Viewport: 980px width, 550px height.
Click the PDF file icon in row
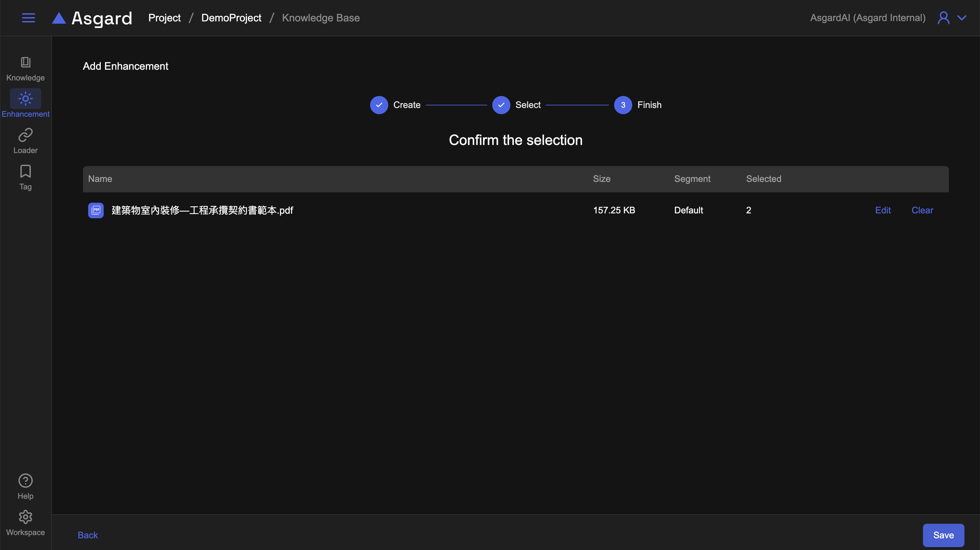point(96,210)
